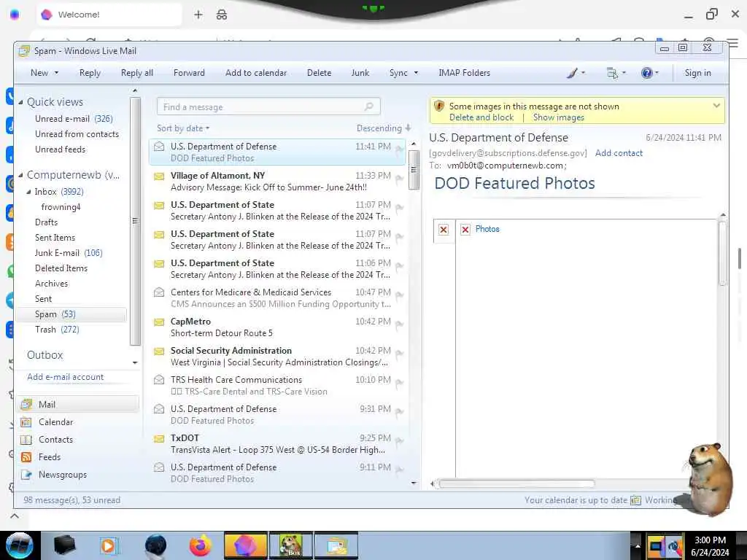Expand the image warning bar chevron

[x=716, y=106]
